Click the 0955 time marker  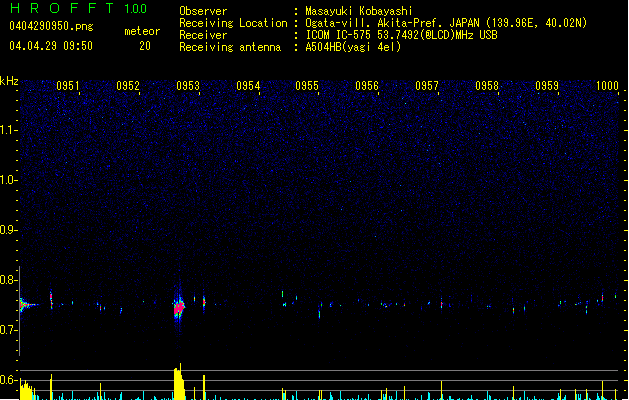pyautogui.click(x=307, y=85)
